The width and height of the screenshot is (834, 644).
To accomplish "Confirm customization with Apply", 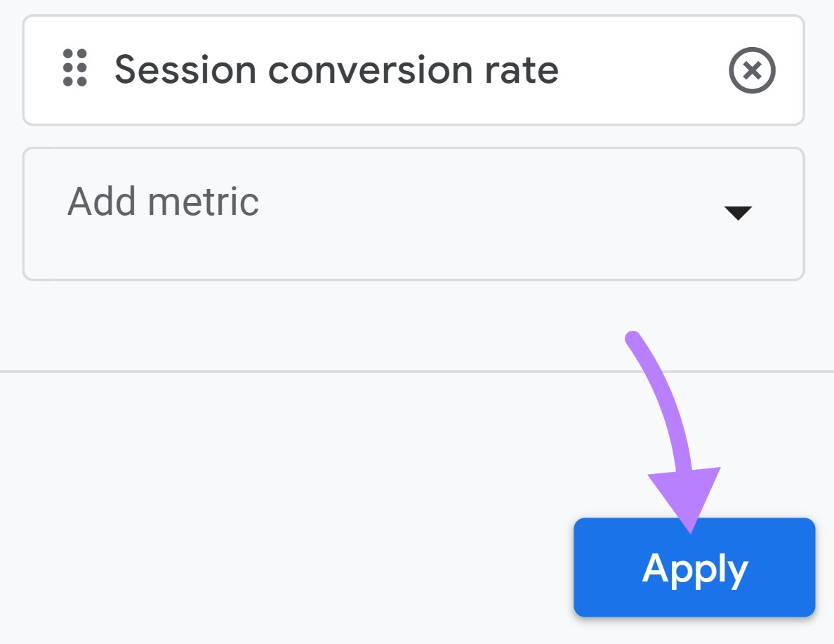I will [694, 567].
